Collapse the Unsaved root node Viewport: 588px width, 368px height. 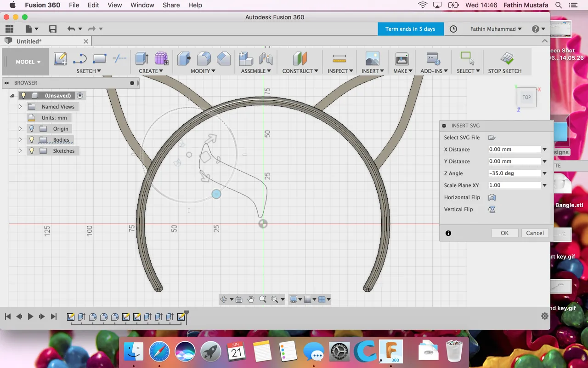[12, 96]
